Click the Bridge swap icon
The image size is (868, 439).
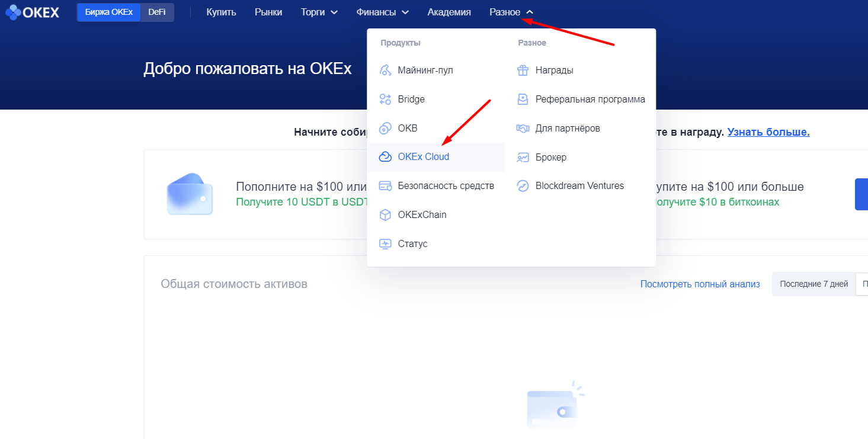click(385, 100)
